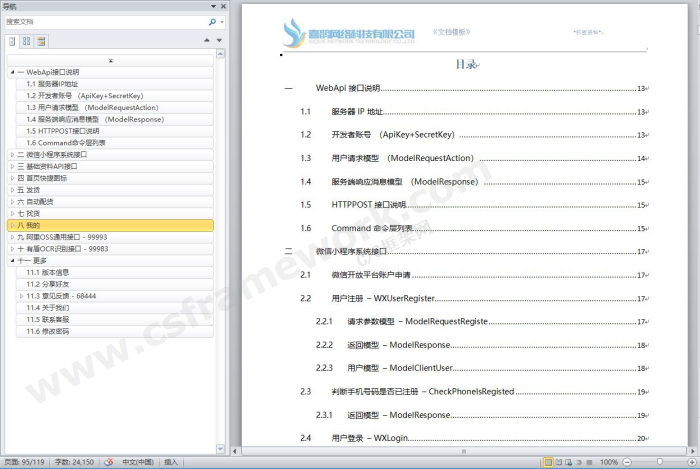Jump to previous heading with up arrow
Screen dimensions: 700x469
(206, 41)
